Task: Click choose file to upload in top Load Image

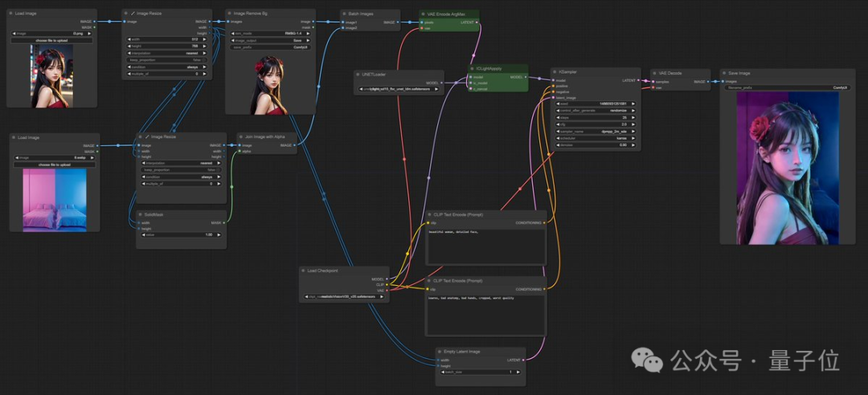Action: coord(52,40)
